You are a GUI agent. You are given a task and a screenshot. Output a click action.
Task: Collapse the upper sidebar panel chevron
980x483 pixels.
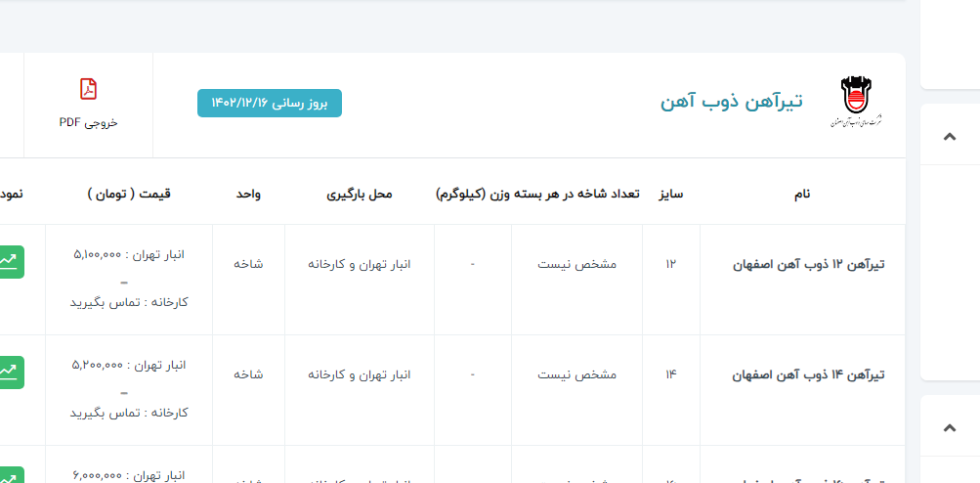point(949,135)
